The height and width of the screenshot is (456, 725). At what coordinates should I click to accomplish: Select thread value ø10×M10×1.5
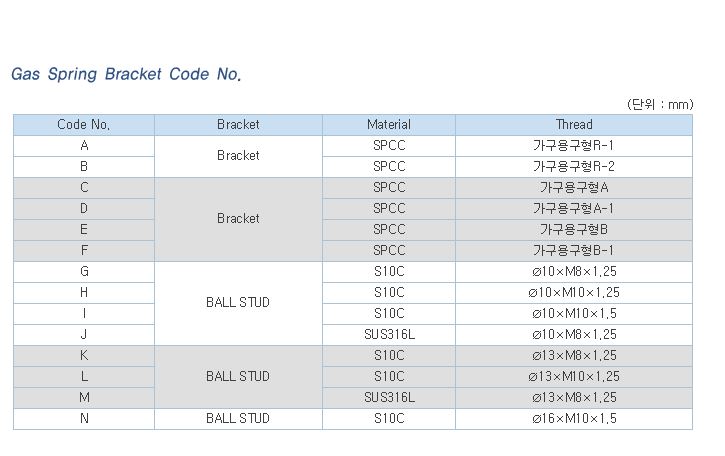pos(574,314)
